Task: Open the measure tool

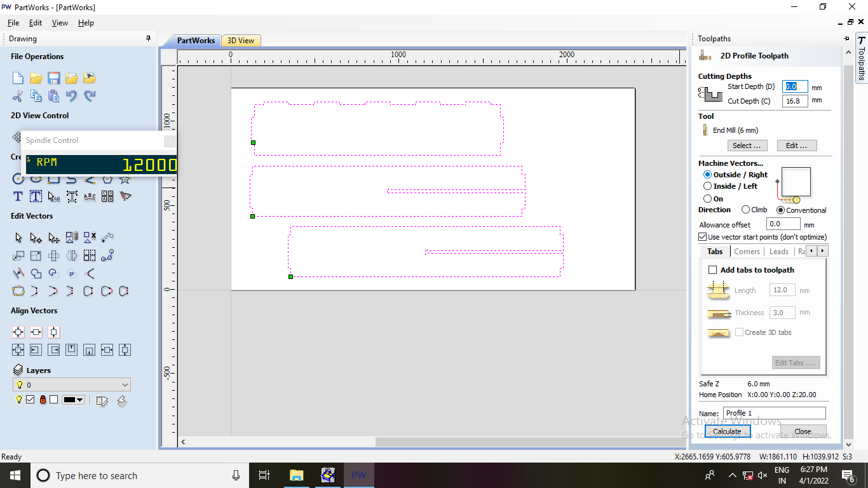Action: pyautogui.click(x=107, y=238)
